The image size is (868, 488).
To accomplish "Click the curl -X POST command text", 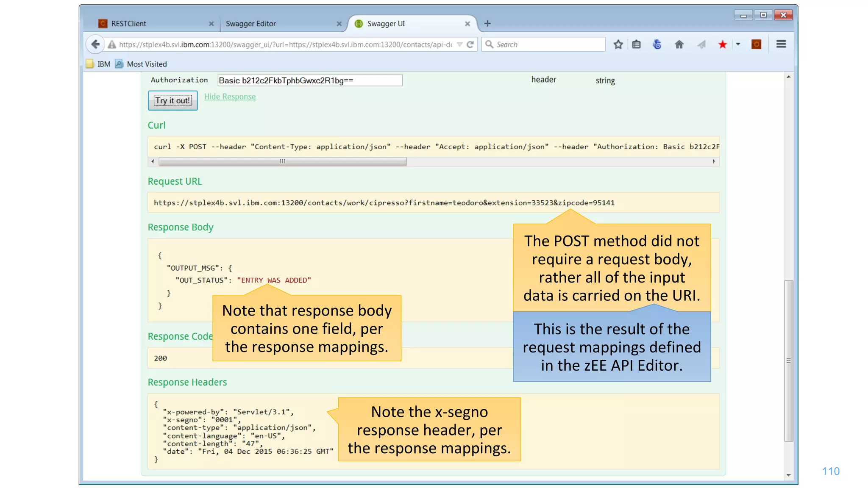I will [x=437, y=147].
